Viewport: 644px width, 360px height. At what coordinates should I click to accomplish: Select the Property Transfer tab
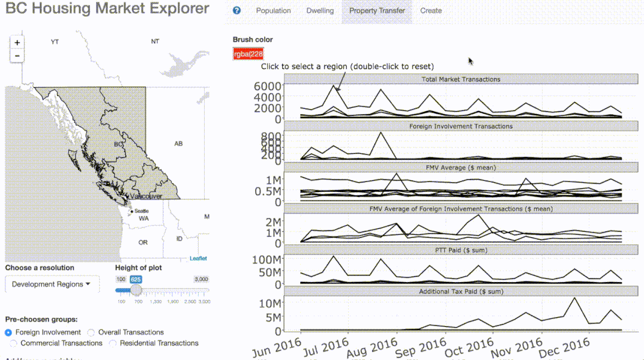click(x=377, y=10)
